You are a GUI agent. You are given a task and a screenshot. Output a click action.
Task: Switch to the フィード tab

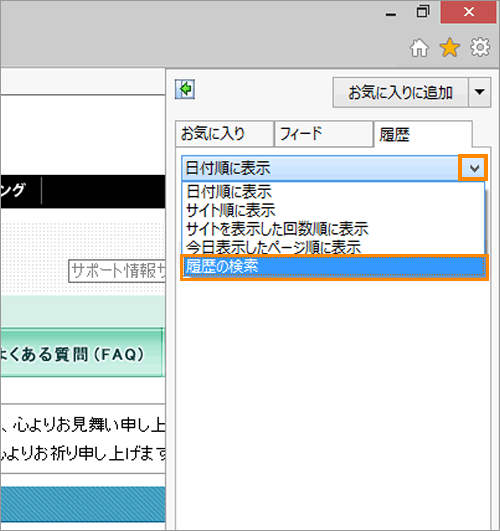pyautogui.click(x=324, y=134)
